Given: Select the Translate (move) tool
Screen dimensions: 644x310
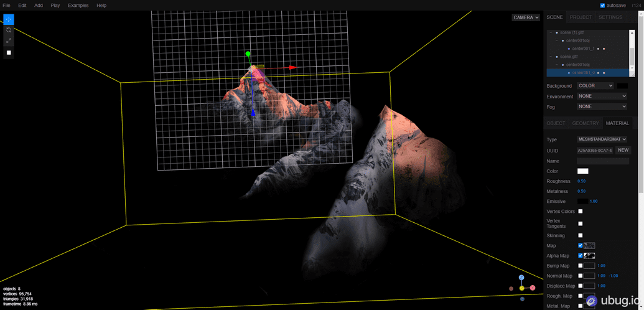Looking at the screenshot, I should click(9, 19).
